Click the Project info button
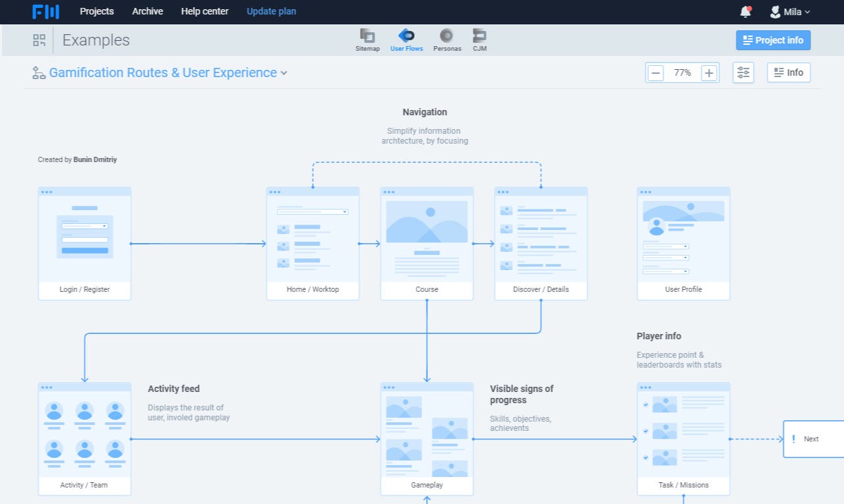Screen dimensions: 844x504 [x=773, y=40]
